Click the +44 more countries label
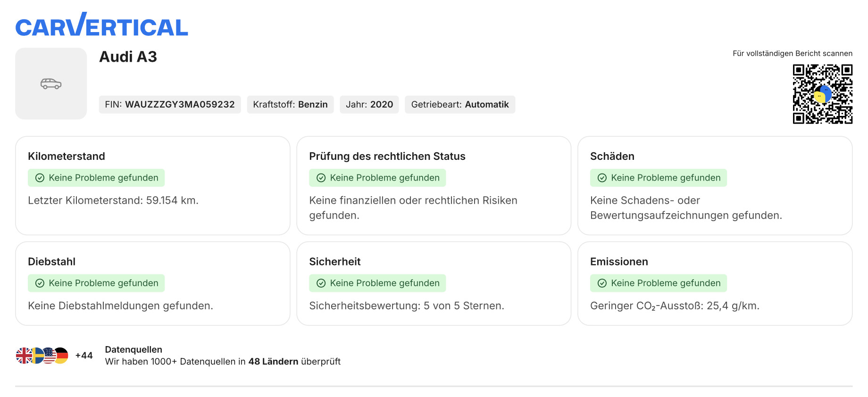The image size is (868, 397). [x=84, y=356]
